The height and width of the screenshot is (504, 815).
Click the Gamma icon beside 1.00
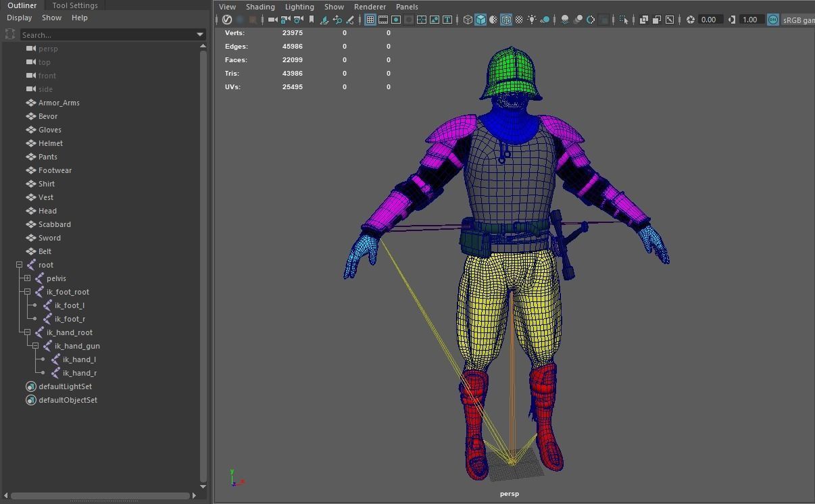(732, 20)
